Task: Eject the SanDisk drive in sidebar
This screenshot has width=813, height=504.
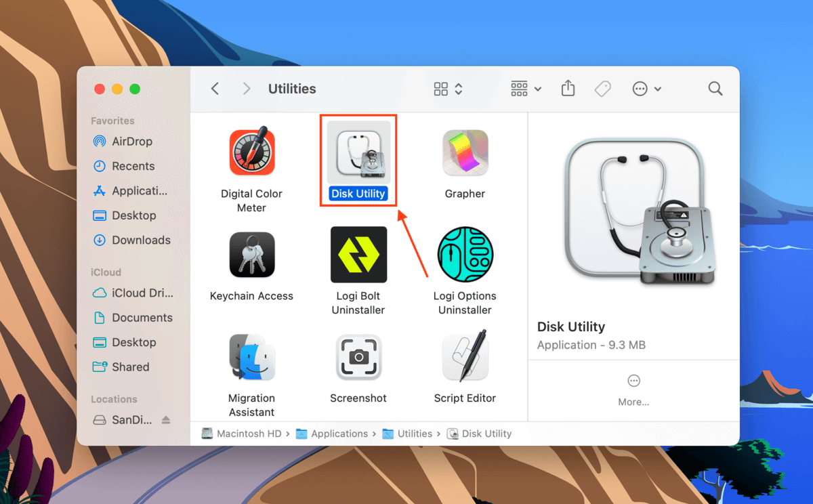Action: click(166, 420)
